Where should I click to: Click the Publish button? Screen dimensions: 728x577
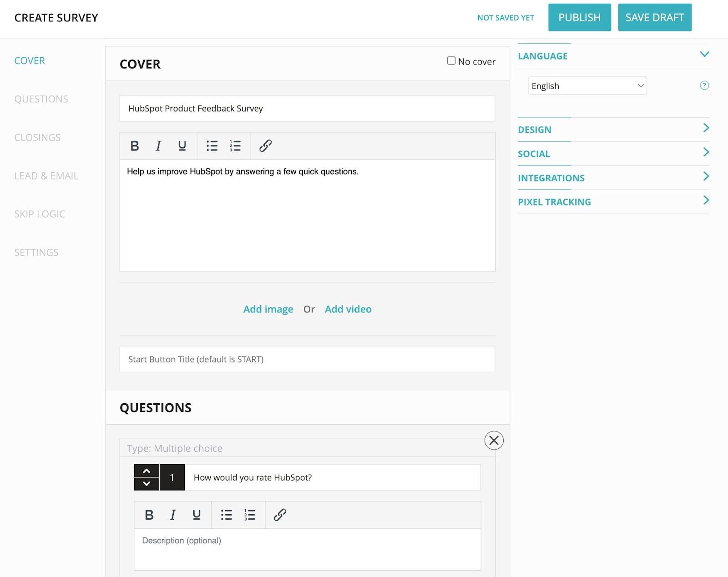click(580, 17)
